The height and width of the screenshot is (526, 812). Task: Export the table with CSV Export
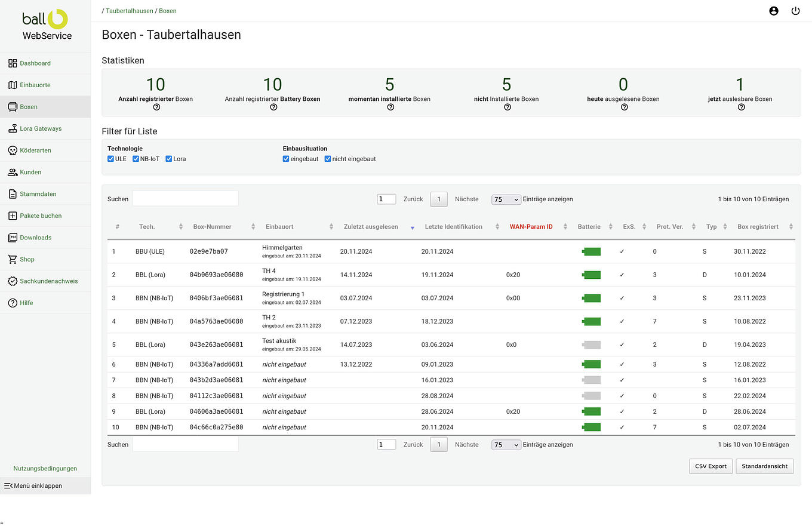(710, 466)
